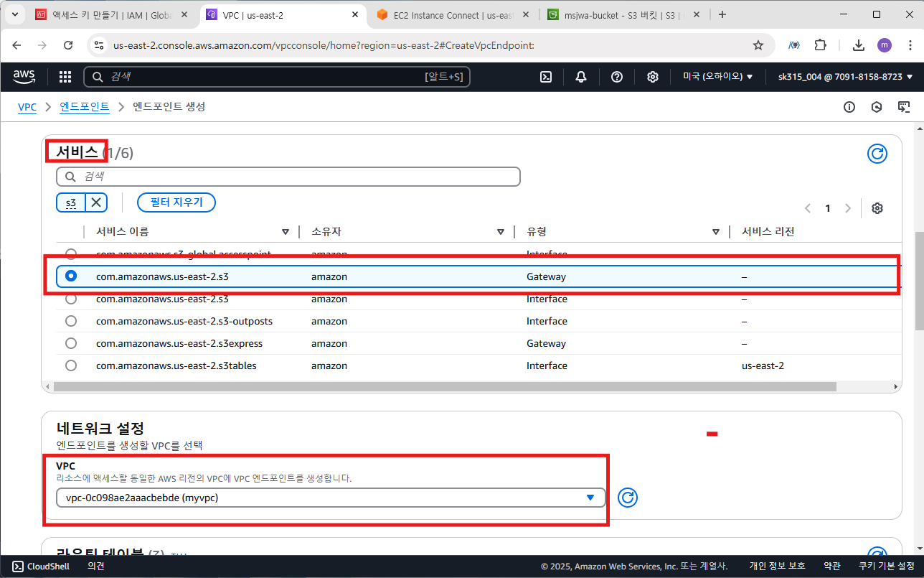Click the s3 filter token label
924x578 pixels.
tap(71, 202)
